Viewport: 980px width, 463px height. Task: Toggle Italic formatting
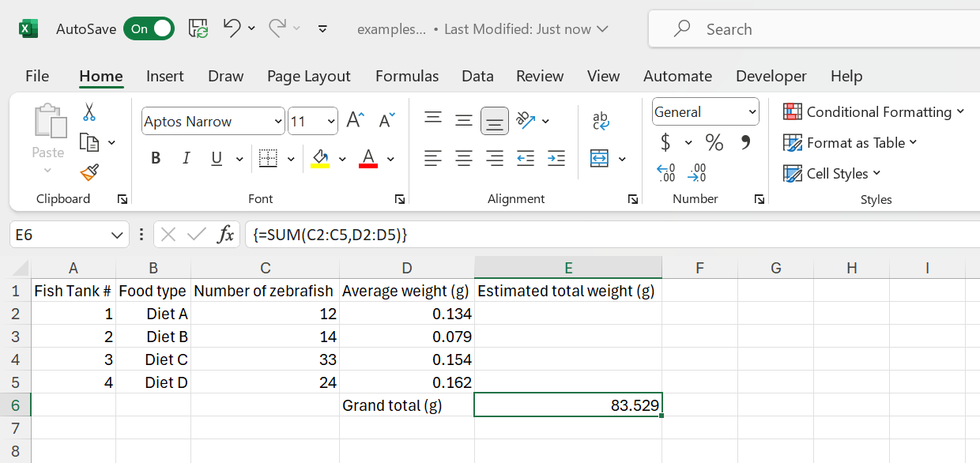click(187, 159)
